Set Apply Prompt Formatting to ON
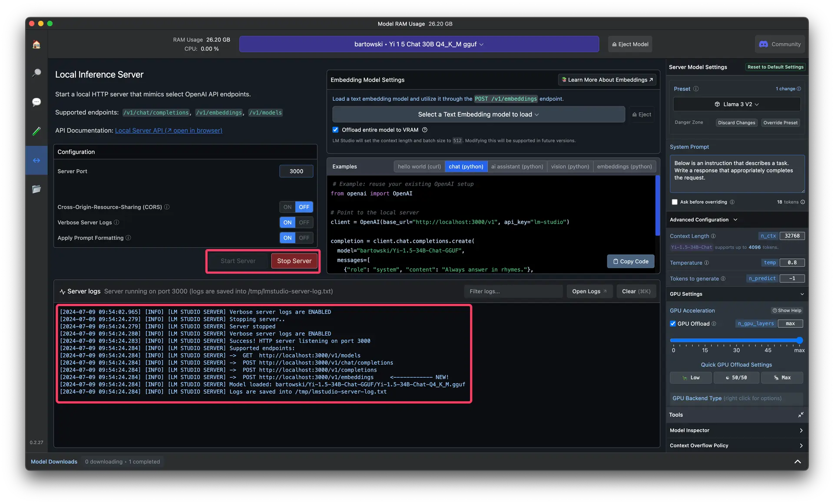834x504 pixels. point(288,238)
